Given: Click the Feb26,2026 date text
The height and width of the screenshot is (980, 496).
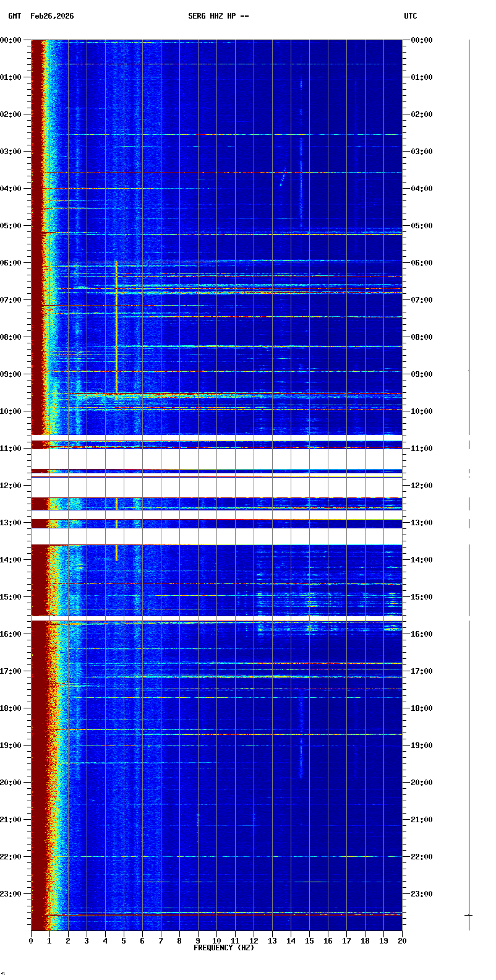Looking at the screenshot, I should (52, 16).
